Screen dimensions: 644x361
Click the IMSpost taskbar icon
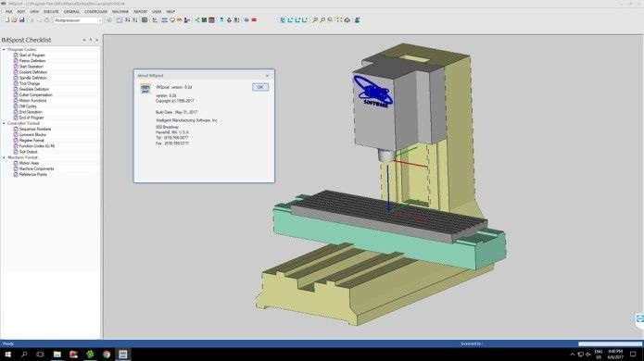[x=123, y=355]
